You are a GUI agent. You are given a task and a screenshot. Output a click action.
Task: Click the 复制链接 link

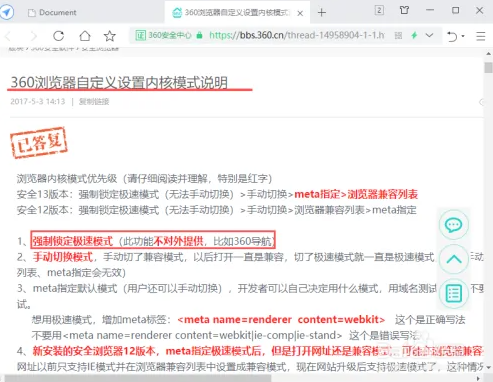click(94, 101)
